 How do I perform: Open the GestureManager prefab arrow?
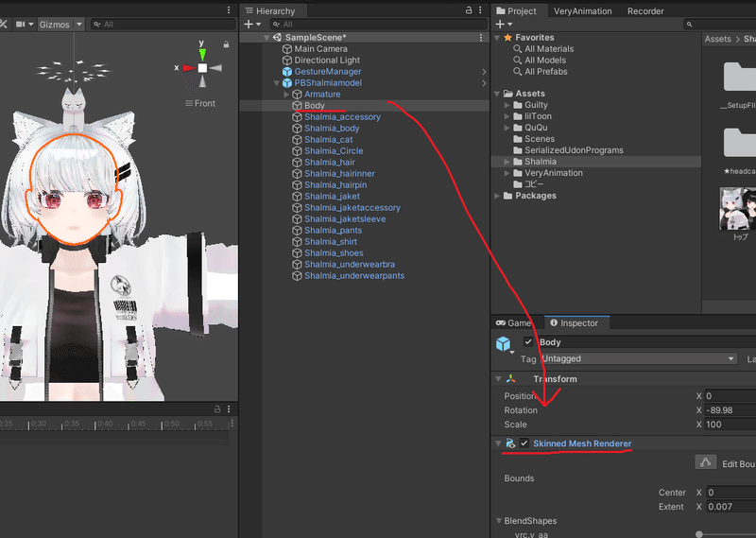[x=484, y=72]
